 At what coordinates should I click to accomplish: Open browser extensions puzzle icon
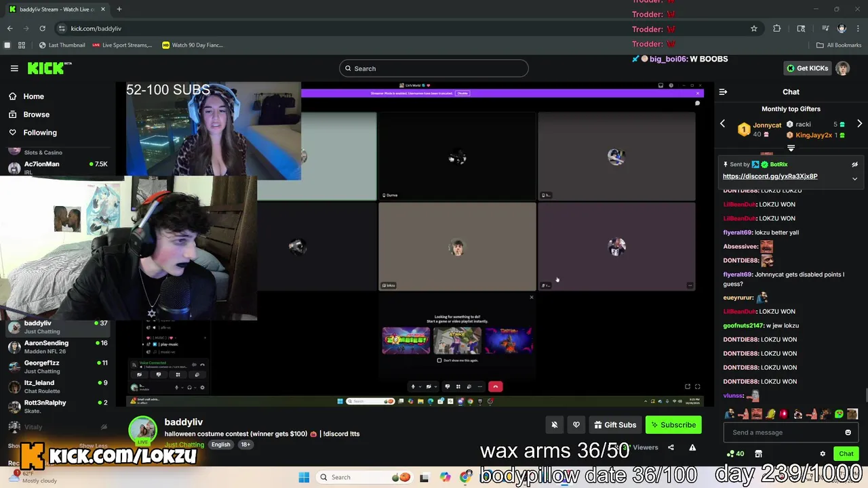pos(777,28)
